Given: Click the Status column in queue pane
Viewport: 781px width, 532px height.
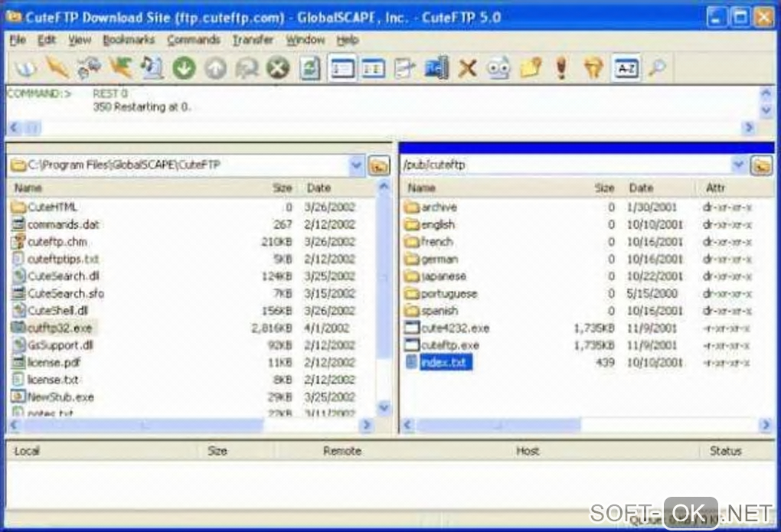Looking at the screenshot, I should (725, 451).
